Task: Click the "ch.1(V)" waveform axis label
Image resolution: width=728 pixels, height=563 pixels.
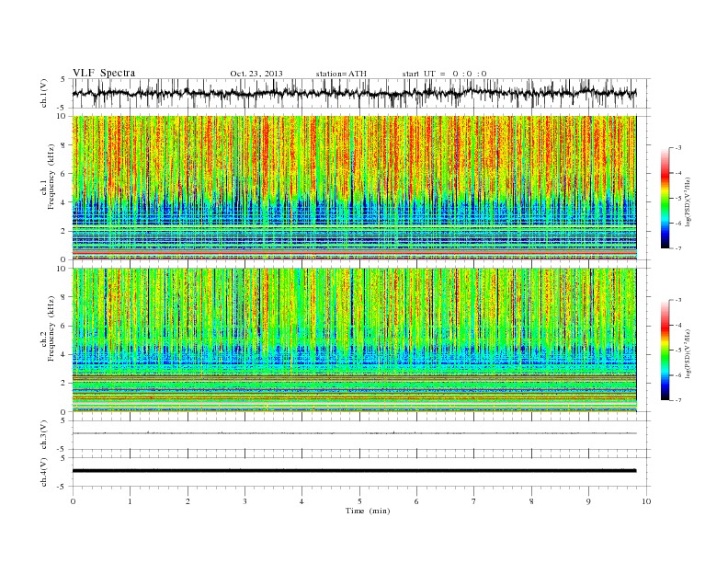Action: tap(44, 93)
